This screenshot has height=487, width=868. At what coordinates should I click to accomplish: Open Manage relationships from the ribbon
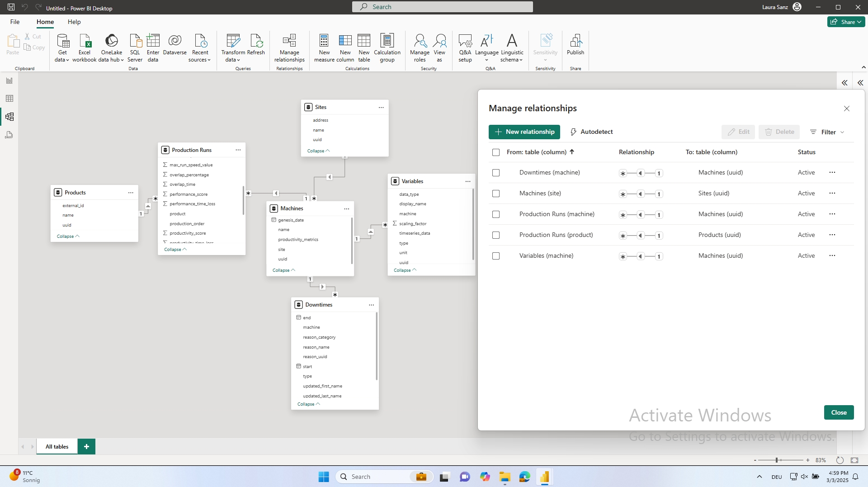pos(289,48)
